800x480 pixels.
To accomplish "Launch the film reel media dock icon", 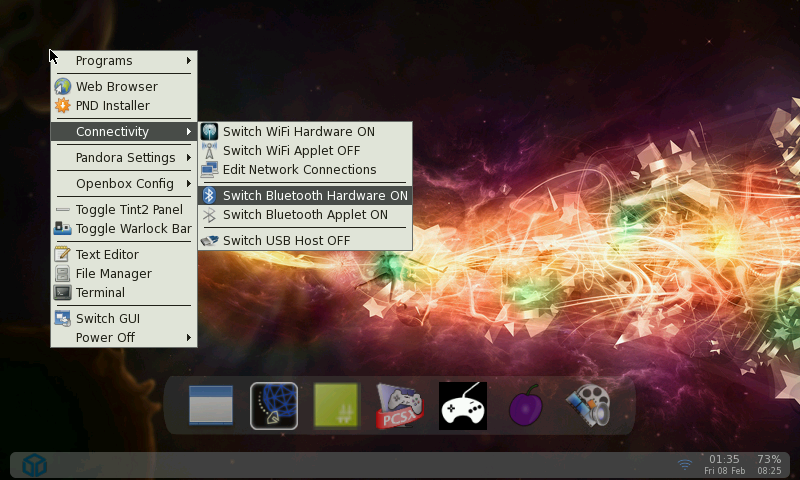I will tap(589, 406).
